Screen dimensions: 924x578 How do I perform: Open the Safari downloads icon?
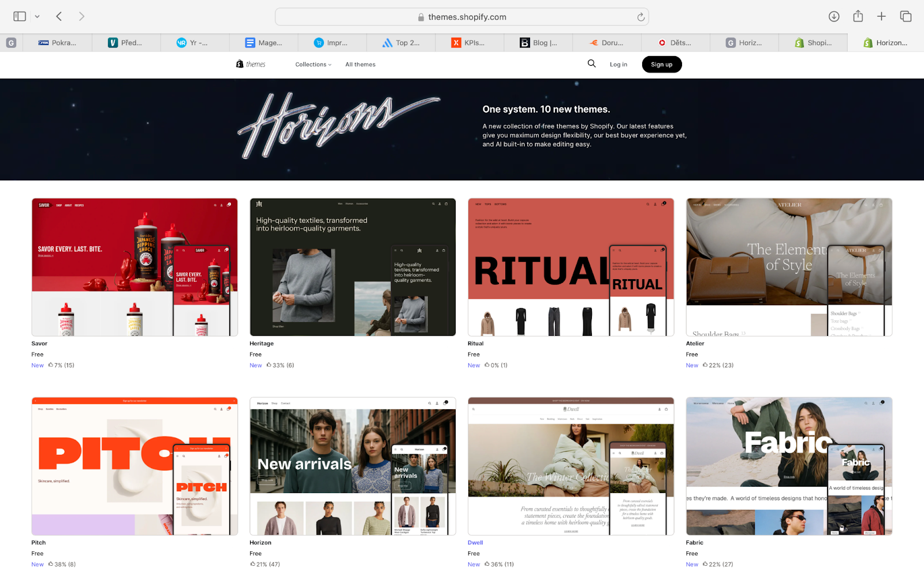pos(834,17)
